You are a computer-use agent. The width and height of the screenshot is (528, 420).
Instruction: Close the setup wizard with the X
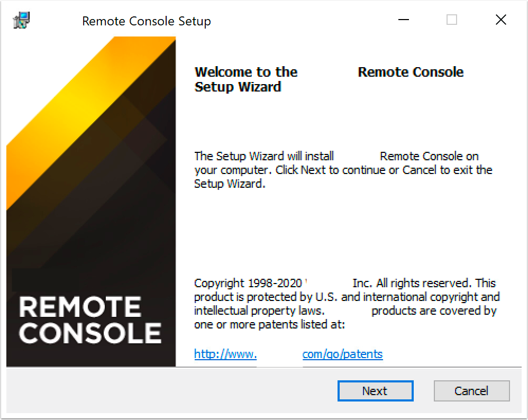tap(500, 20)
